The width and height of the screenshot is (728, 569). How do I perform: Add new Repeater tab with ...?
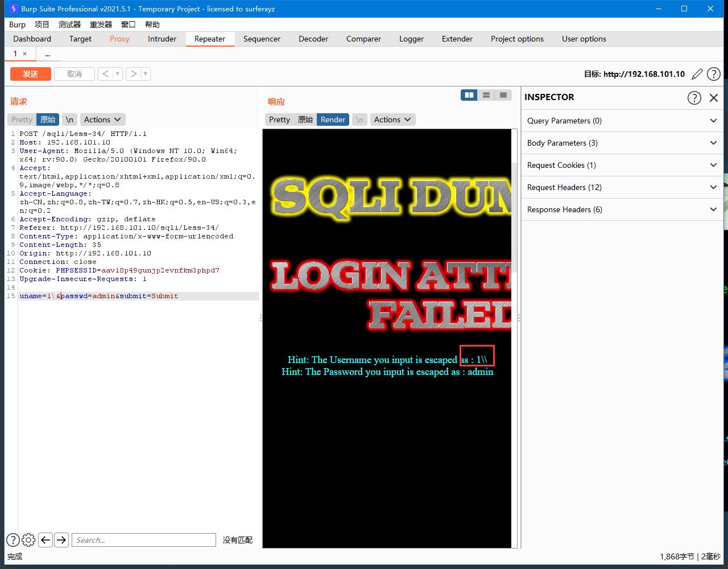47,54
